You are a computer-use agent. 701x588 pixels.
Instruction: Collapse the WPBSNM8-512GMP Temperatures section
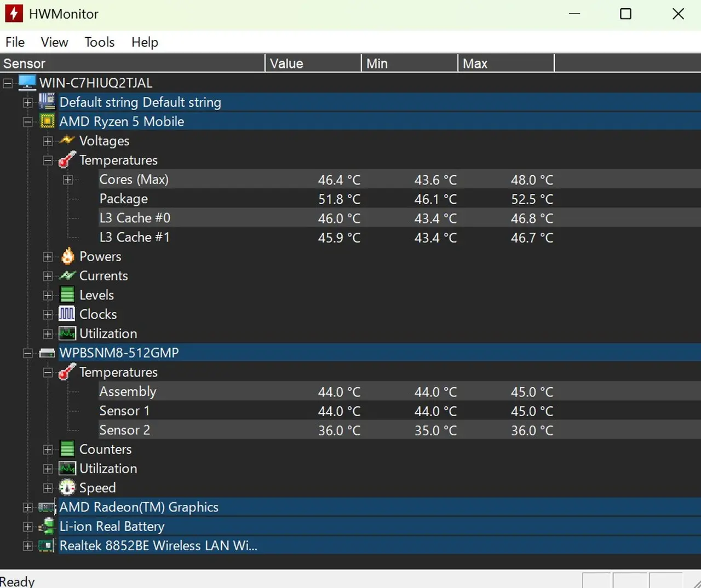48,372
